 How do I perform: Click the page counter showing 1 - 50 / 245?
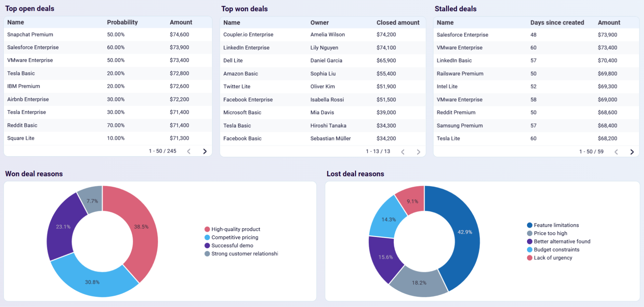coord(162,151)
